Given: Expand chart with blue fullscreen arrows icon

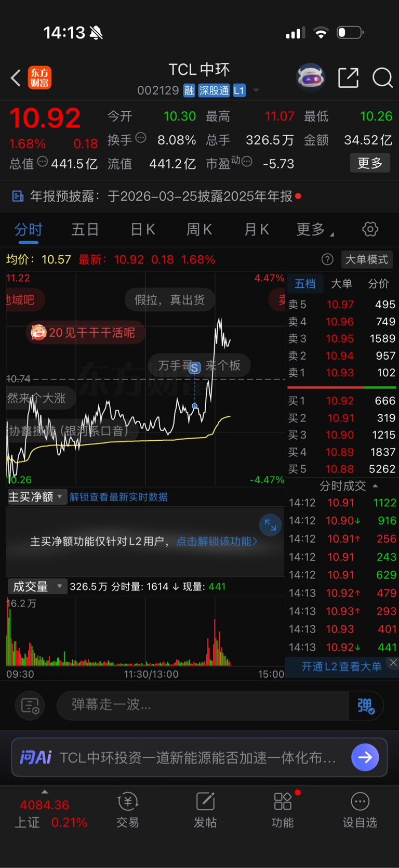Looking at the screenshot, I should point(270,525).
